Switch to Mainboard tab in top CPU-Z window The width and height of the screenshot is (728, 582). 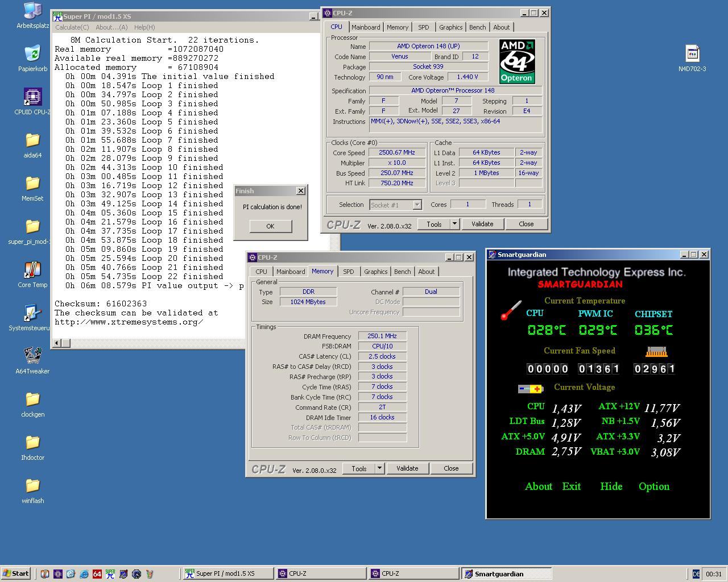click(366, 27)
